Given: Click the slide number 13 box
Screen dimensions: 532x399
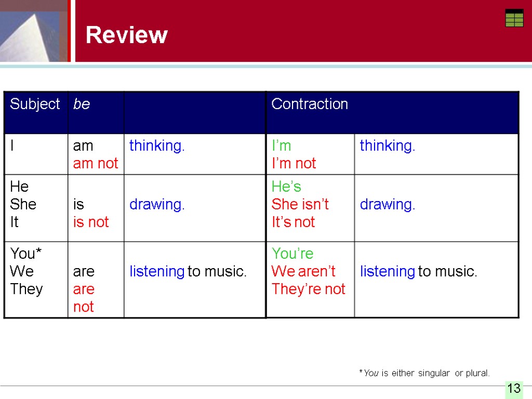Looking at the screenshot, I should tap(514, 388).
